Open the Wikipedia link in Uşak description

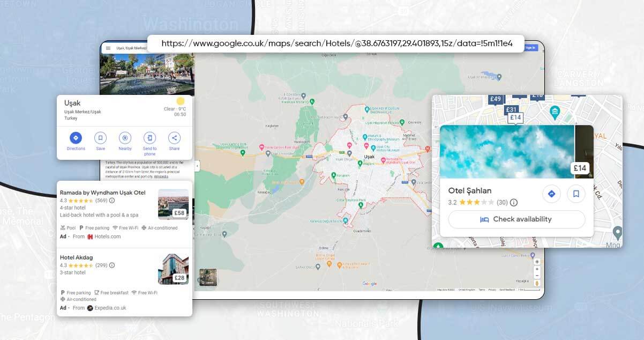tap(161, 176)
